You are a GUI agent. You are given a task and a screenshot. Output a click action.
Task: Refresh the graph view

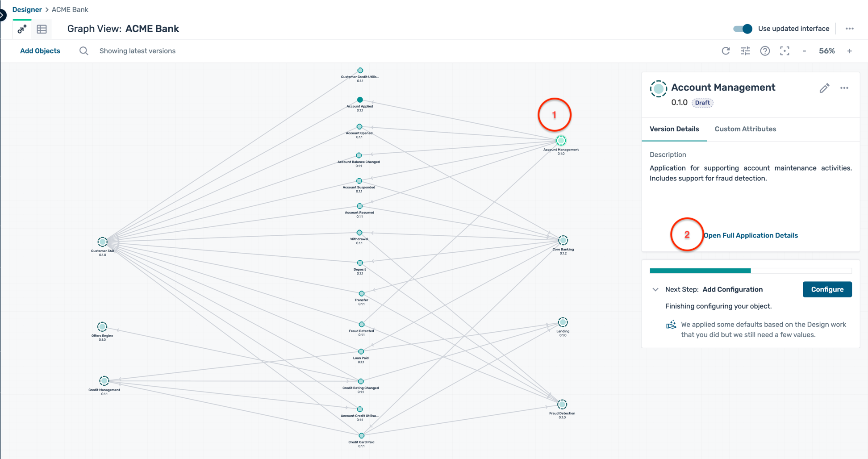[x=726, y=51]
